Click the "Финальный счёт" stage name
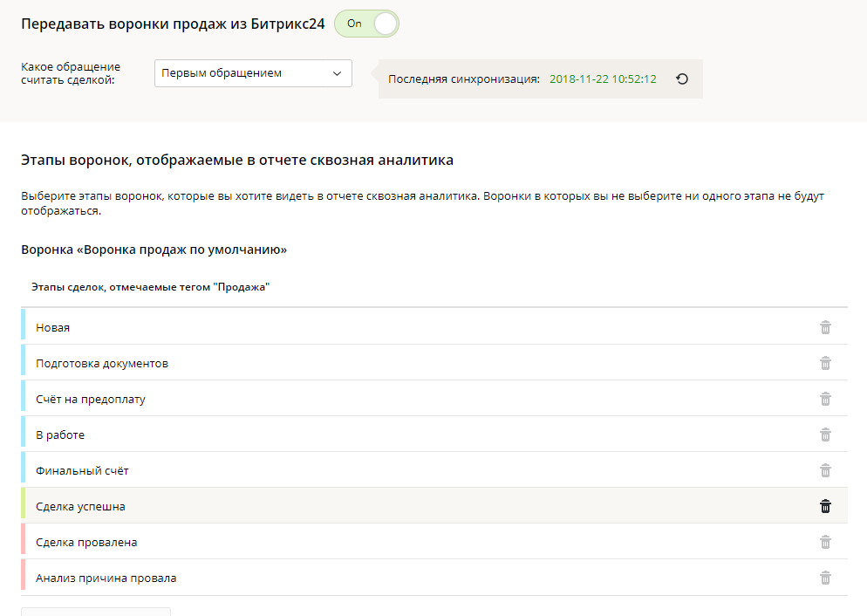 (82, 470)
